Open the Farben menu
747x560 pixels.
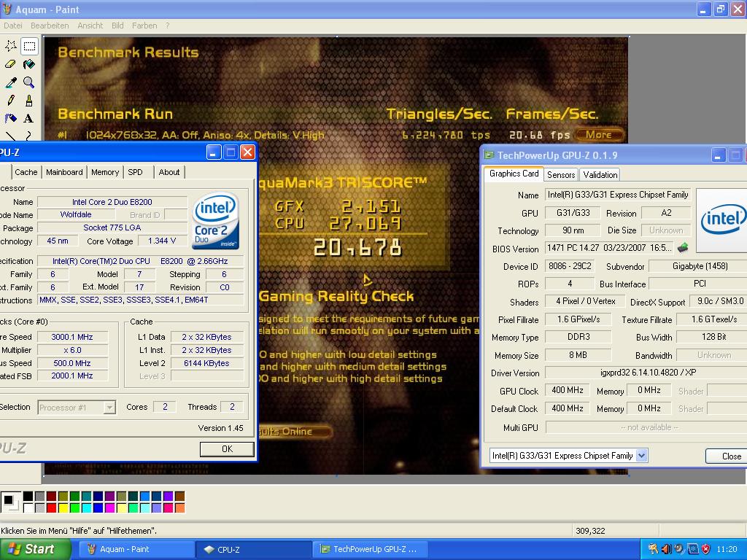(x=144, y=26)
